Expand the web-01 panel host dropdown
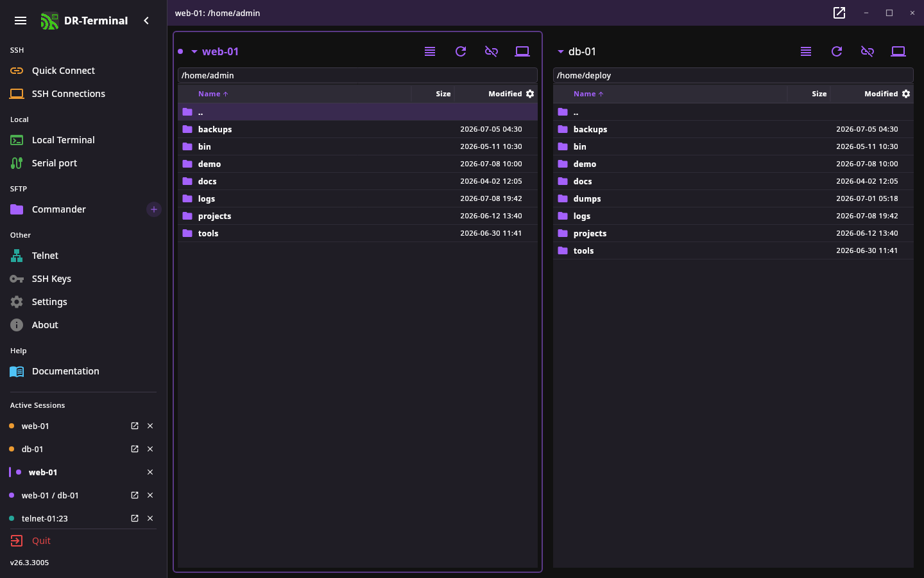 coord(194,51)
